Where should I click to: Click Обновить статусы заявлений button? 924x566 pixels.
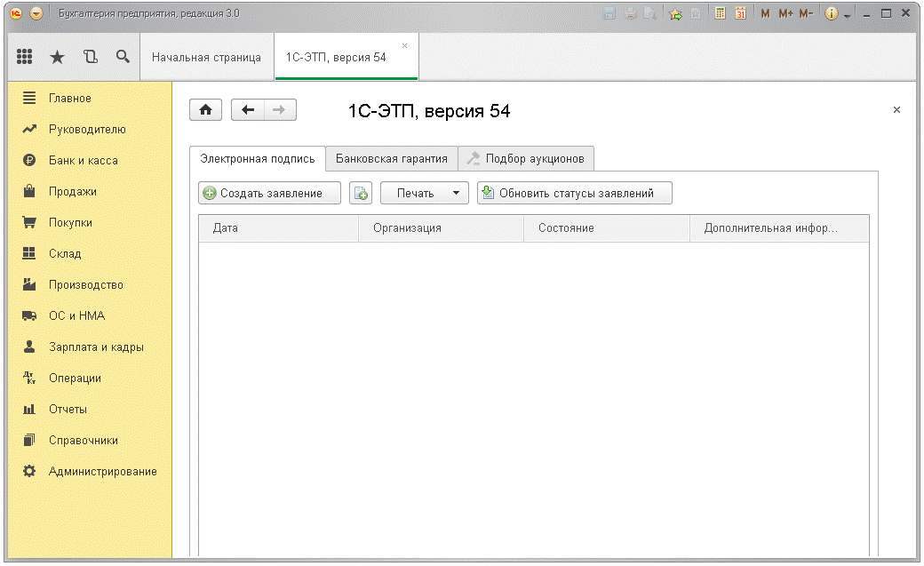click(x=575, y=193)
